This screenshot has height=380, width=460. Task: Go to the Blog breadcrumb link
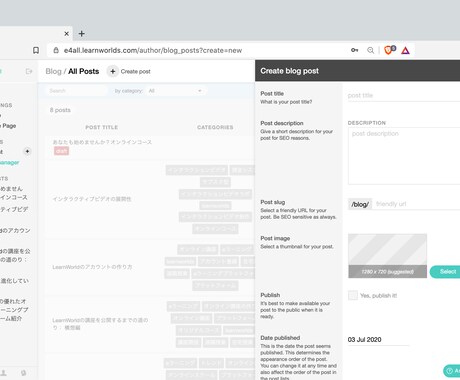coord(53,71)
